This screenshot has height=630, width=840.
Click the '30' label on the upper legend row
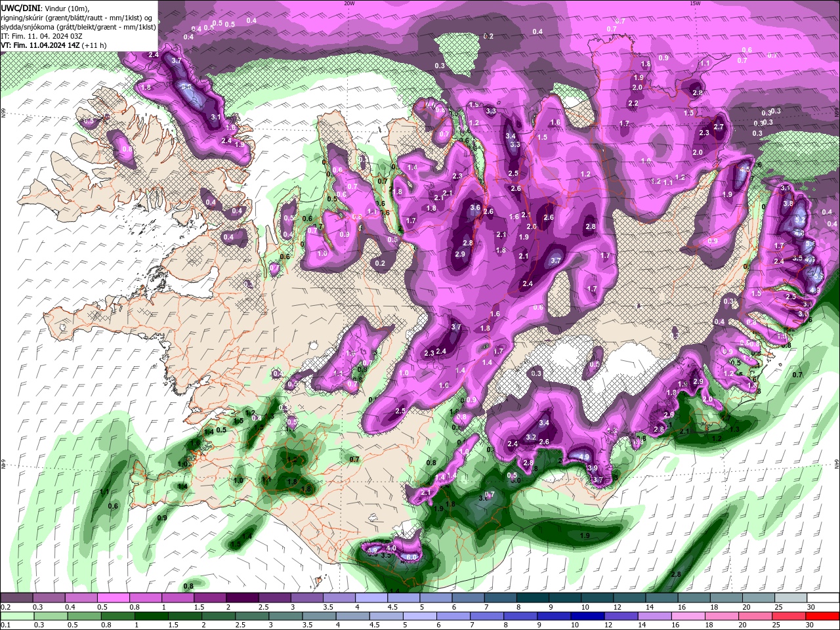(810, 607)
